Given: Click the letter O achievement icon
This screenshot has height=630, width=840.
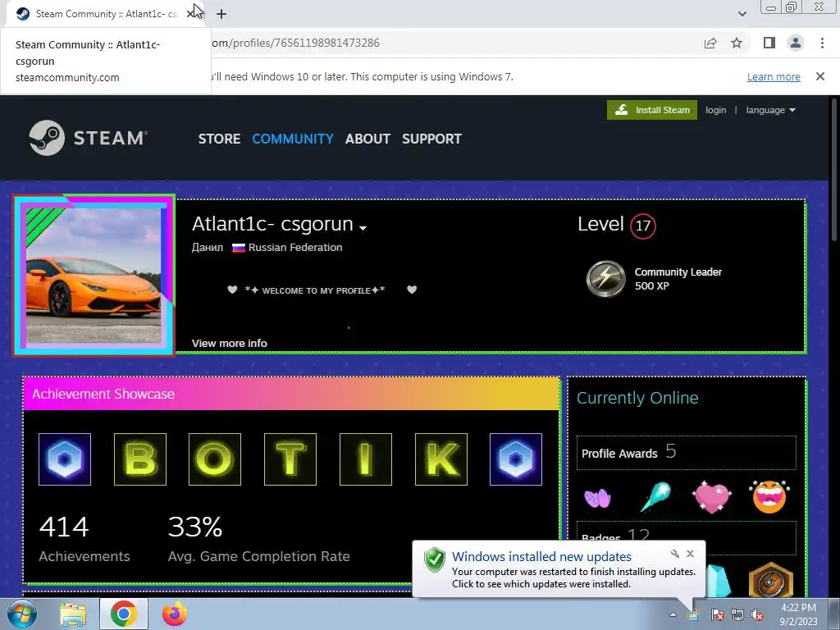Looking at the screenshot, I should coord(215,459).
